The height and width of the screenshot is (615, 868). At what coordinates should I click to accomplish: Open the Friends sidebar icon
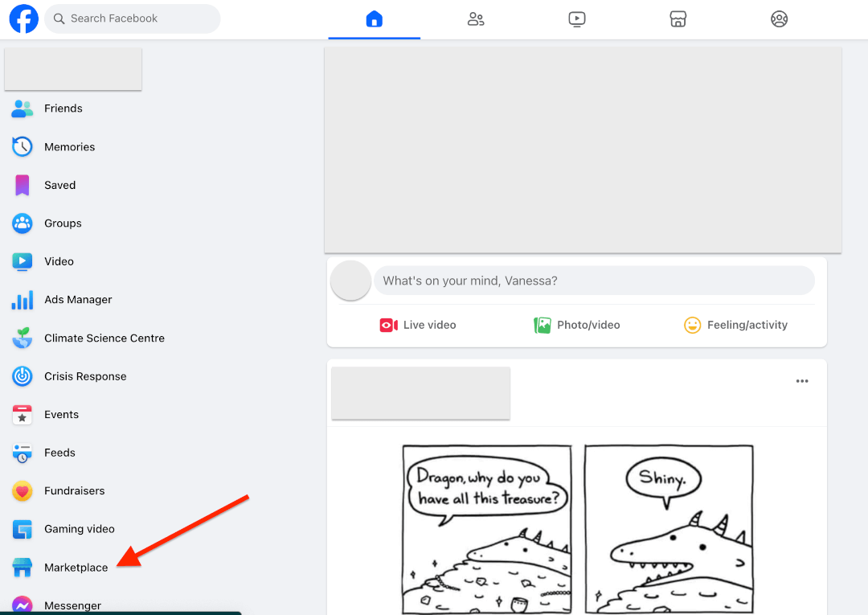pyautogui.click(x=23, y=109)
